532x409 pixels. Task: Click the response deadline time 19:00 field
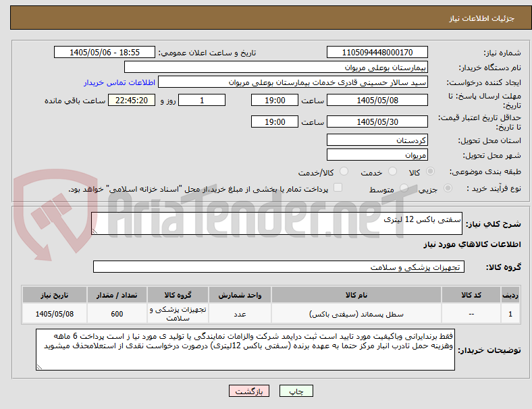[275, 101]
